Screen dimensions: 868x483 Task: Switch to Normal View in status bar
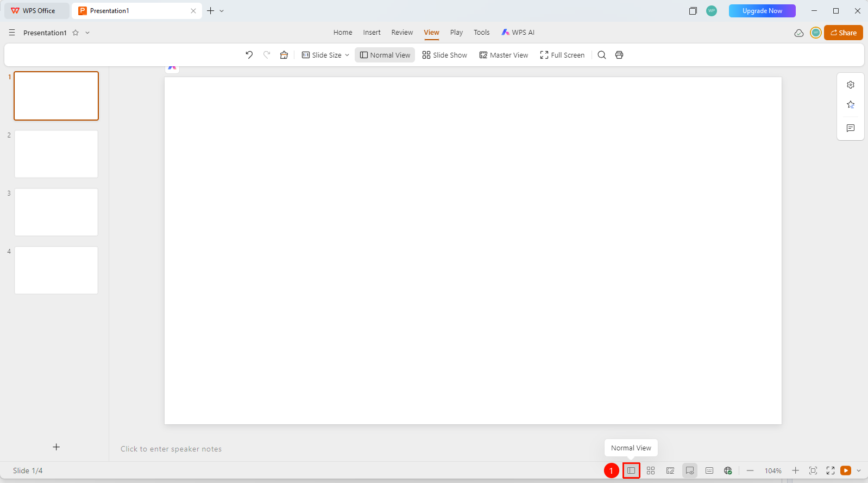631,471
